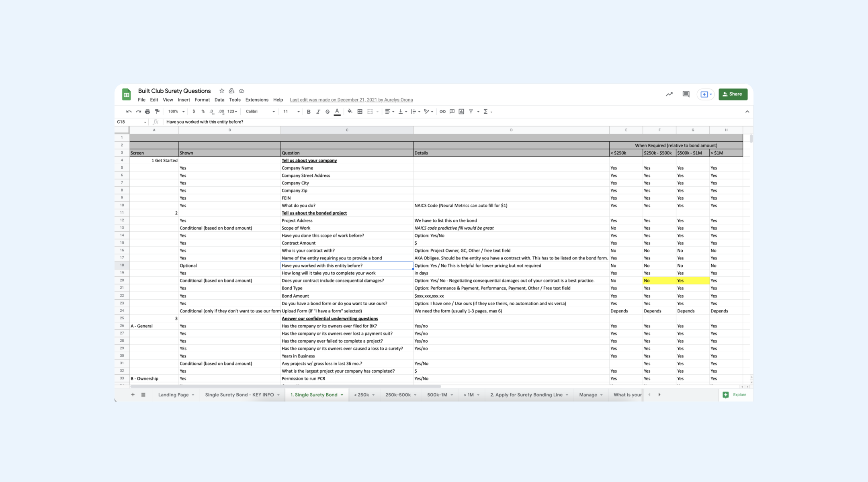Open the fill color picker

click(x=350, y=112)
